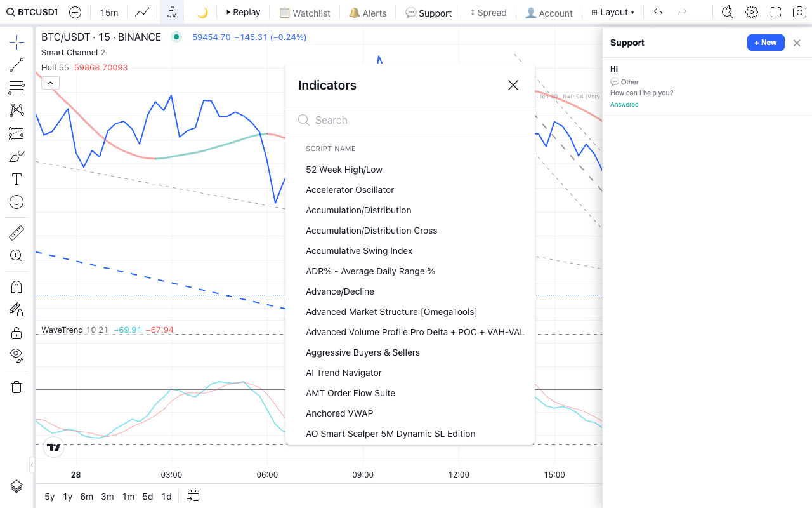Hide all drawings with eye icon
812x508 pixels.
16,356
